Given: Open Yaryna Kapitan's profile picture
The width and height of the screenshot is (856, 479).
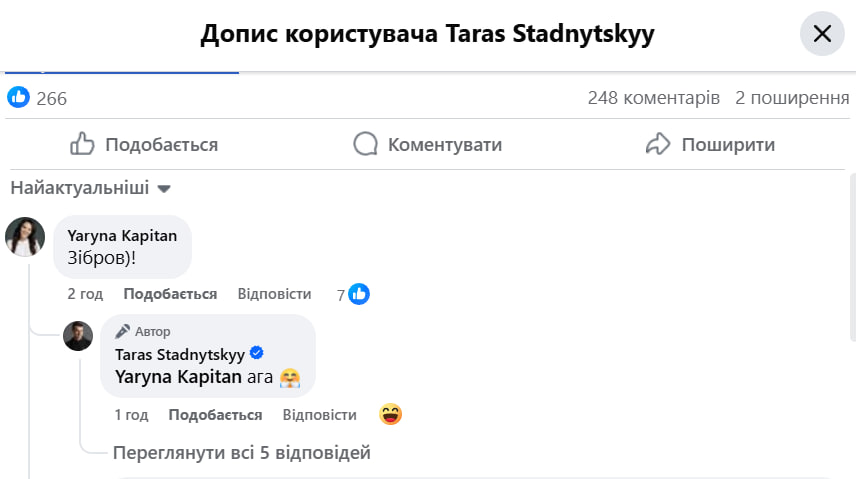Looking at the screenshot, I should tap(25, 236).
